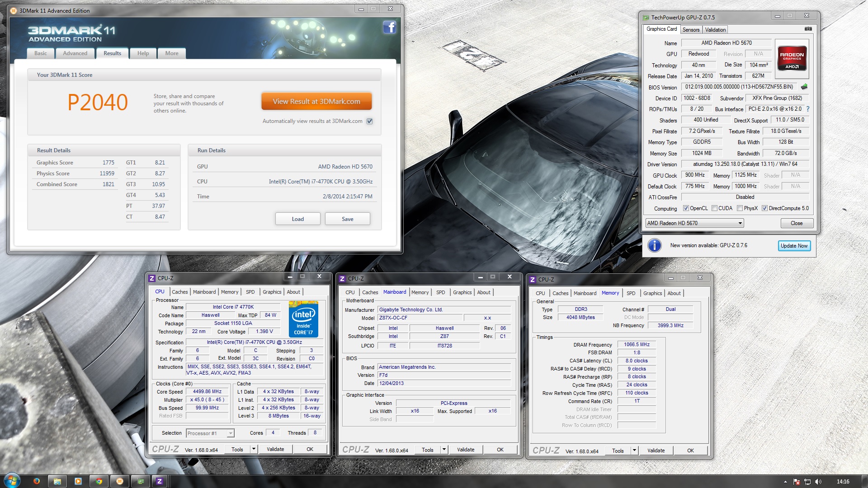Toggle the CUDA checkbox in GPU-Z
The image size is (868, 488).
click(714, 208)
